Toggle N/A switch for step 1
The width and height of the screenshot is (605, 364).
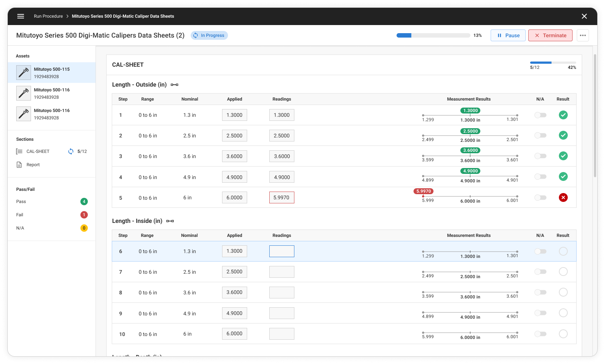pyautogui.click(x=540, y=115)
